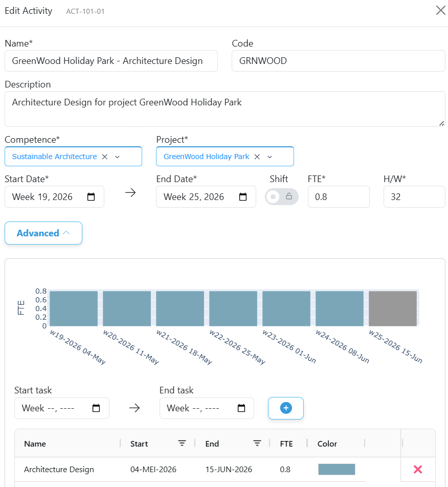
Task: Open the Start task calendar icon
Action: pos(96,408)
